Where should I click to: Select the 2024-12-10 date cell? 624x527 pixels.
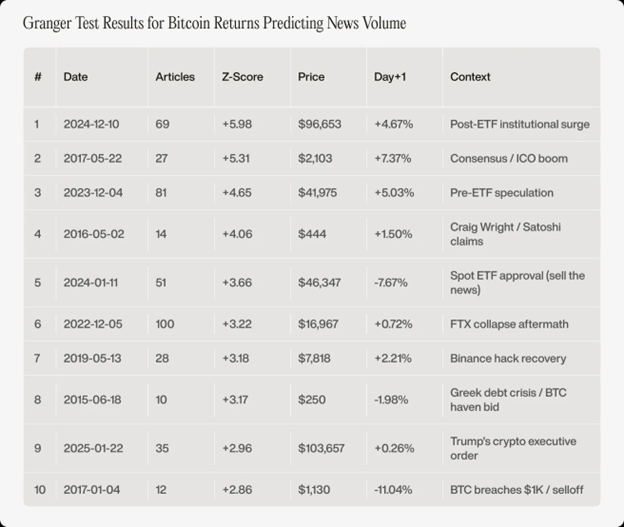click(x=91, y=124)
